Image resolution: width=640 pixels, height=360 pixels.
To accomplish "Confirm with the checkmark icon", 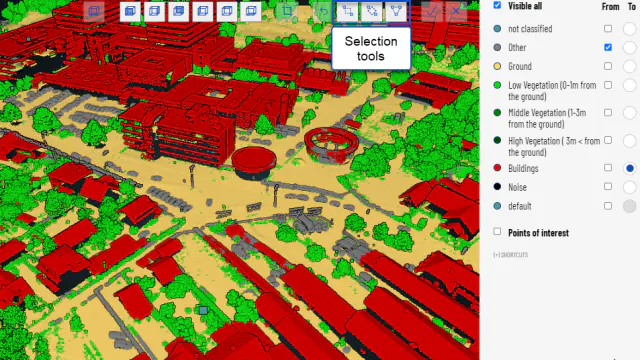I will point(431,11).
